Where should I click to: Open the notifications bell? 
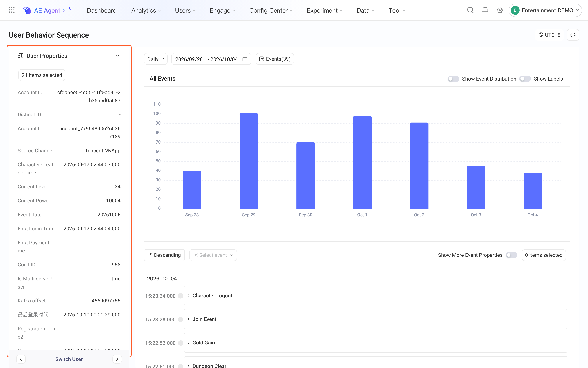pyautogui.click(x=485, y=10)
